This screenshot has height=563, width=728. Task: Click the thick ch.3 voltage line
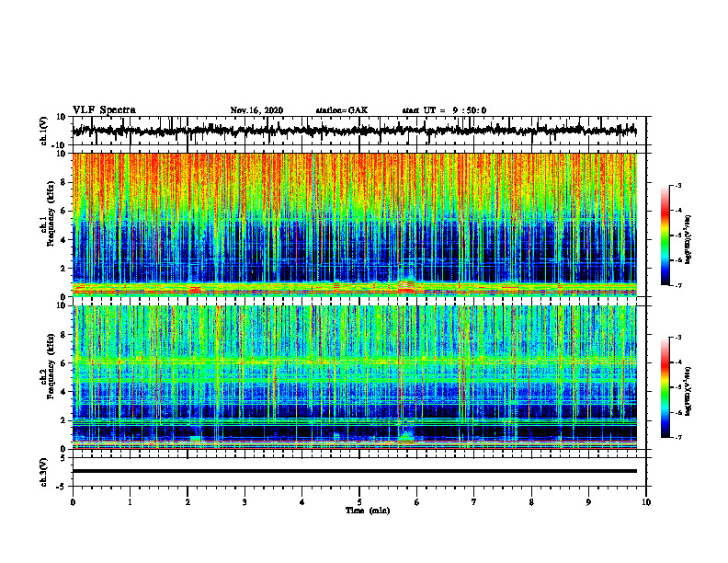coord(354,471)
